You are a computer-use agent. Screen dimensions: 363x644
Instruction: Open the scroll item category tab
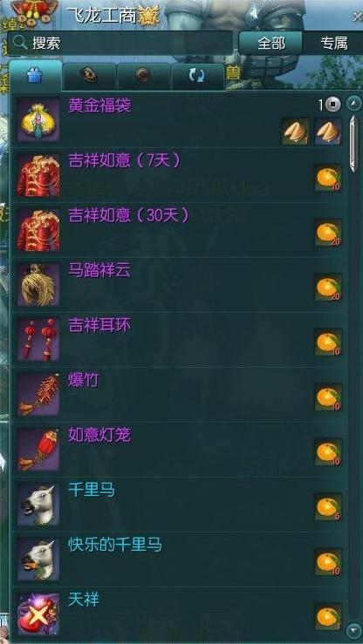pyautogui.click(x=89, y=76)
